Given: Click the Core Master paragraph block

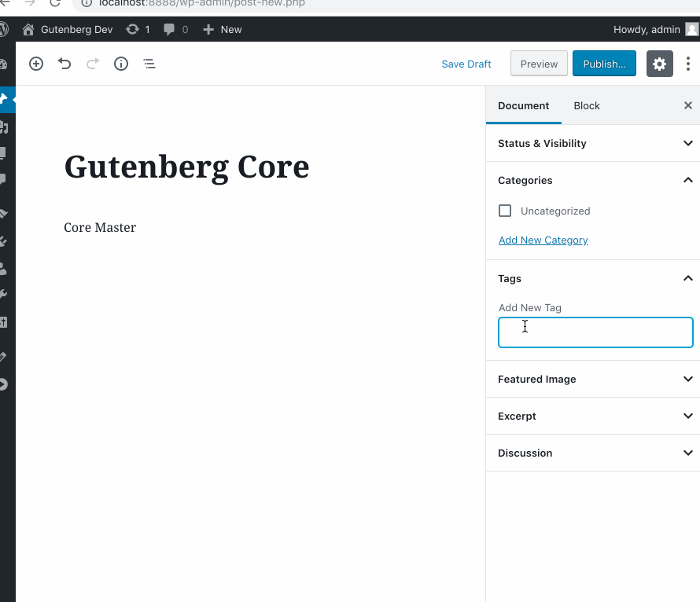Looking at the screenshot, I should pyautogui.click(x=100, y=227).
